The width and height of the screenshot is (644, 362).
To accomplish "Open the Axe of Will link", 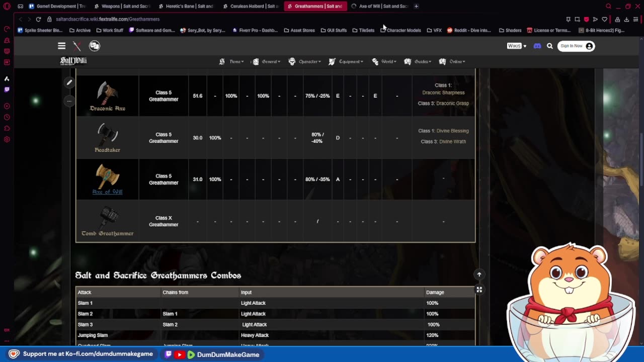I will coord(107,192).
